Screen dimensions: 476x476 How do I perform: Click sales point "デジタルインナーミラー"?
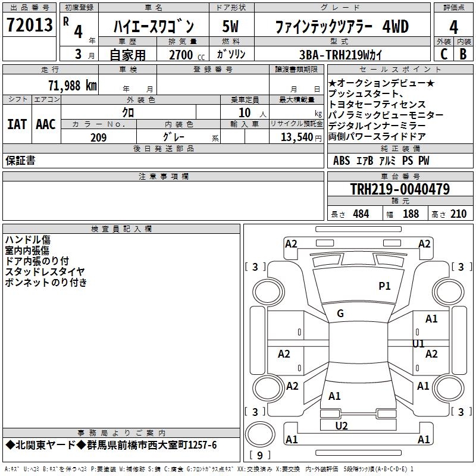pos(377,126)
